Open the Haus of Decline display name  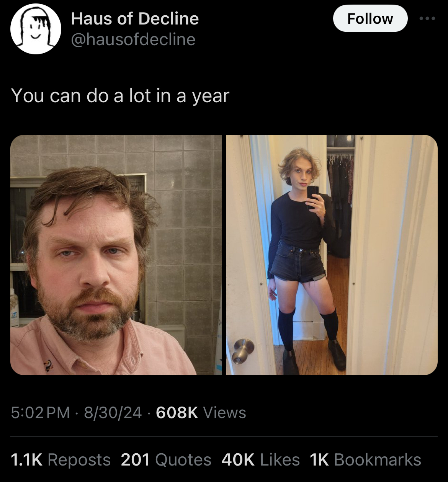135,18
